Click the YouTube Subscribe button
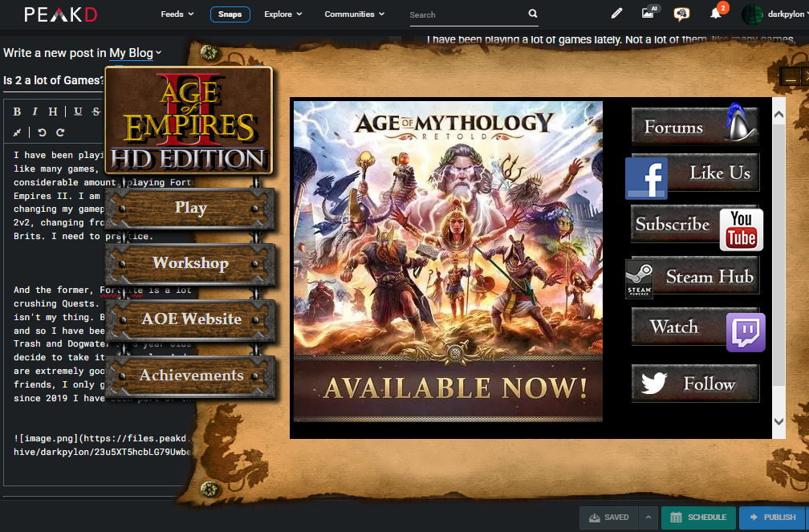The height and width of the screenshot is (532, 809). 697,226
